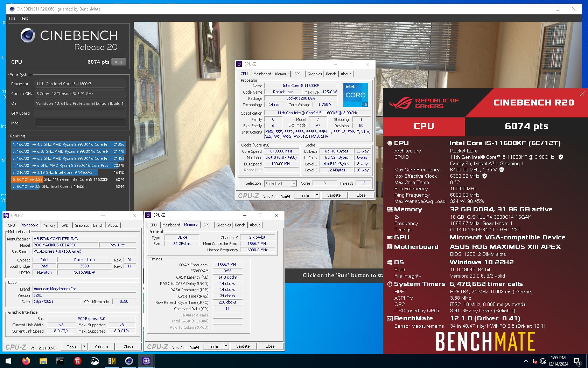
Task: Click Validate in the CPU-Z CPU window
Action: (334, 195)
